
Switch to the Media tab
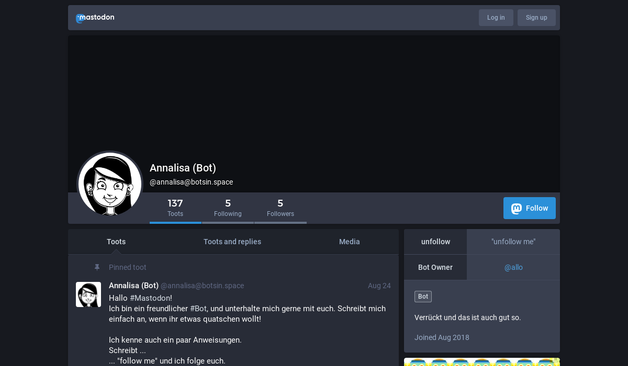click(349, 241)
